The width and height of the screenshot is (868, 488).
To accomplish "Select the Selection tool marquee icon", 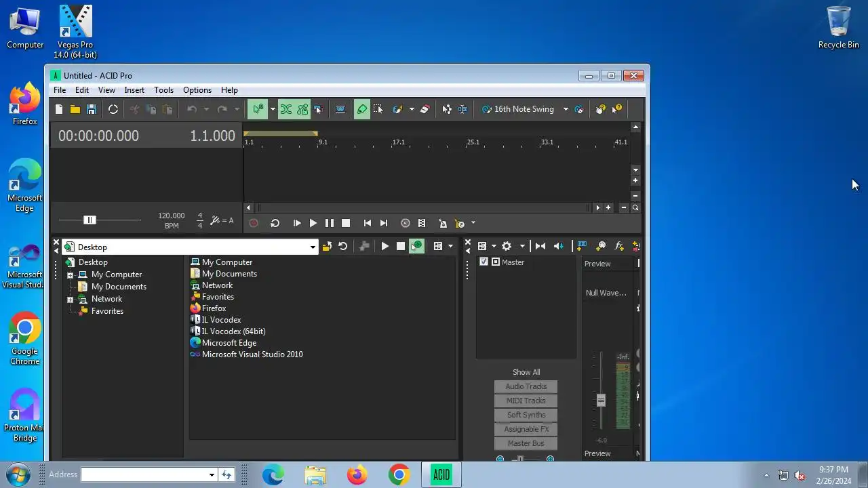I will click(378, 109).
